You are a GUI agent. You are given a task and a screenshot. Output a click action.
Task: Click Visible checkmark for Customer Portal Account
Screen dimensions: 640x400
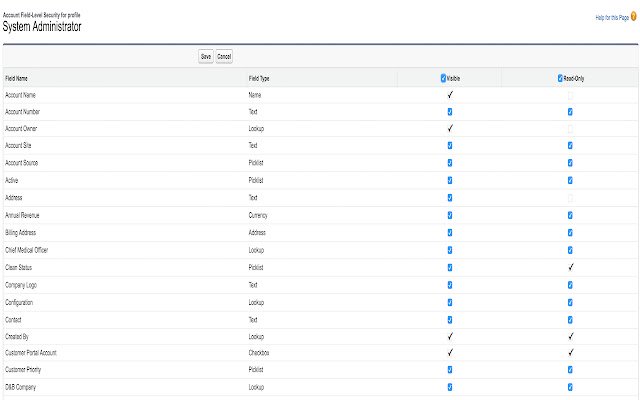pos(450,352)
